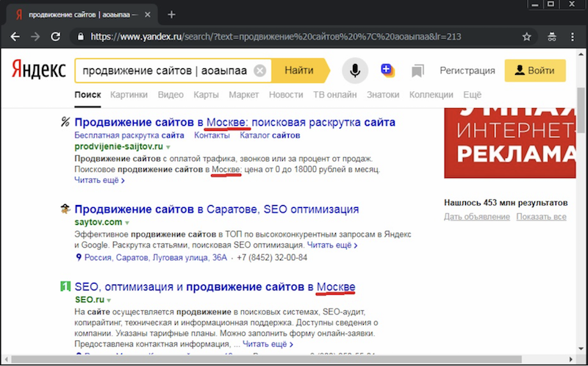Click the yellow Войти button
588x366 pixels.
535,71
